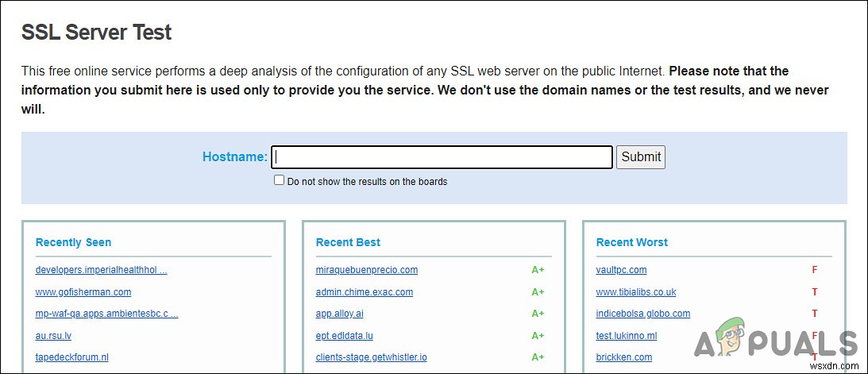Open miraquebuenprecio.com link
868x374 pixels.
click(366, 270)
